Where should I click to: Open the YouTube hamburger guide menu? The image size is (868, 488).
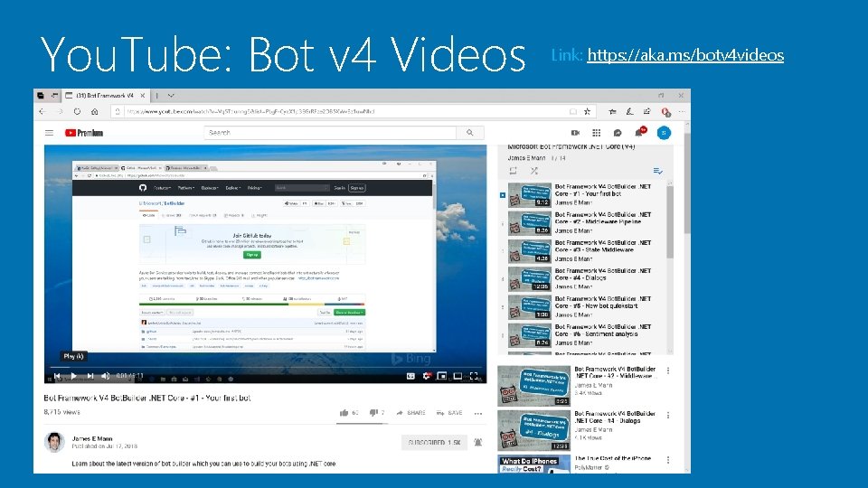click(49, 133)
